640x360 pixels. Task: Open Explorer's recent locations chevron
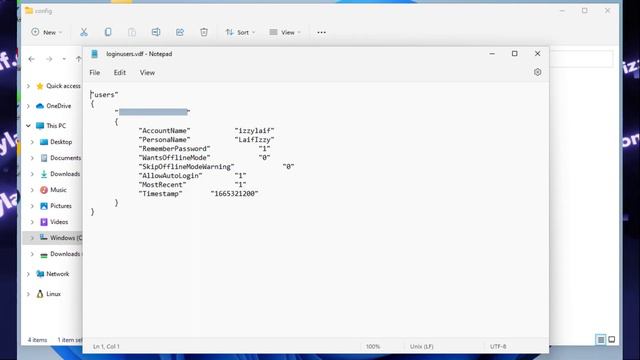64,59
